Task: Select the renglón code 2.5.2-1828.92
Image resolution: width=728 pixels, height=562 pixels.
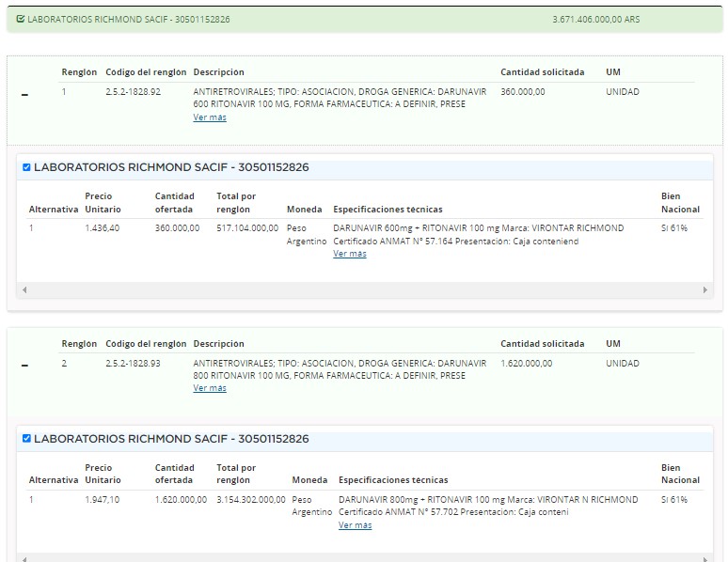Action: (x=133, y=92)
